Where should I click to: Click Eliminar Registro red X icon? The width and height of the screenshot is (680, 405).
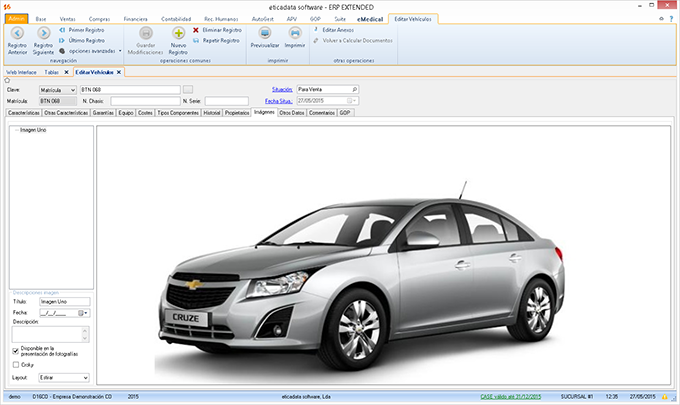point(196,31)
